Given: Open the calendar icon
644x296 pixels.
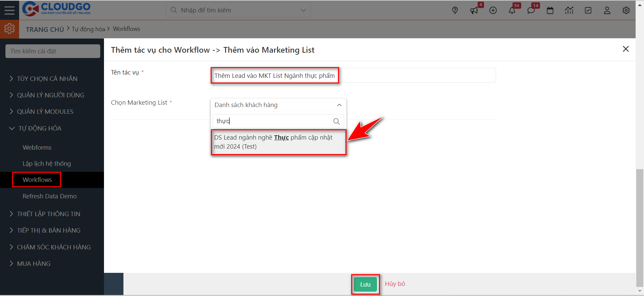Looking at the screenshot, I should [x=550, y=10].
